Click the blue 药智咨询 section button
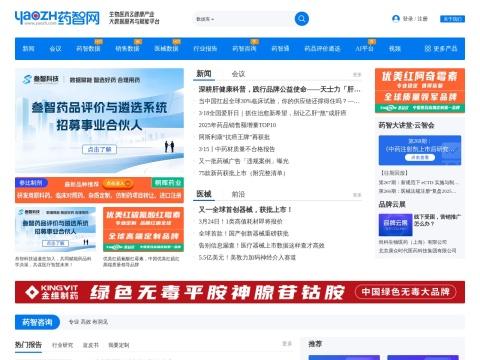The height and width of the screenshot is (360, 480). tap(37, 322)
